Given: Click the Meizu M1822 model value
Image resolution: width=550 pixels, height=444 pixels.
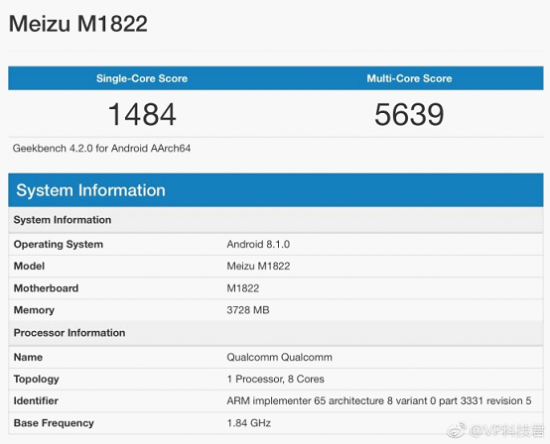Looking at the screenshot, I should click(258, 266).
